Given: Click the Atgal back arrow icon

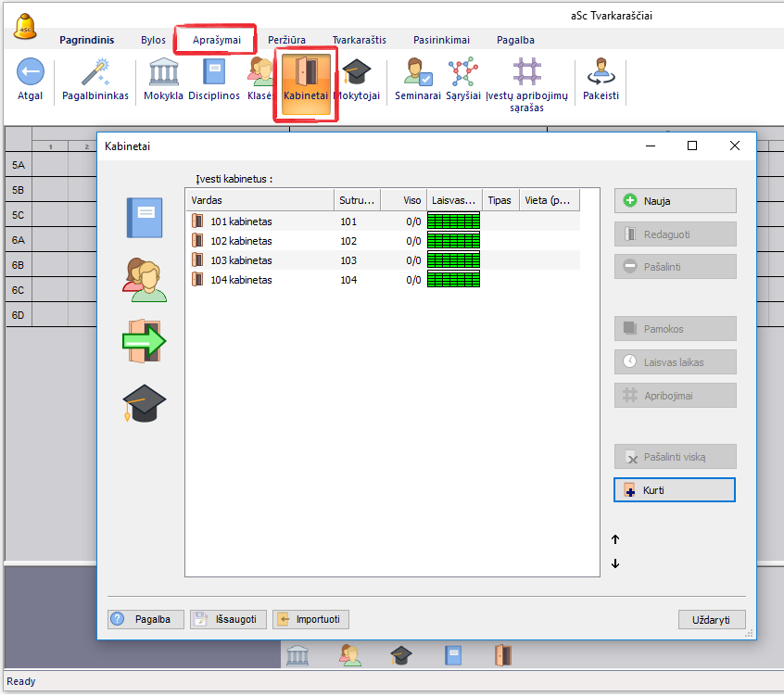Looking at the screenshot, I should 30,72.
